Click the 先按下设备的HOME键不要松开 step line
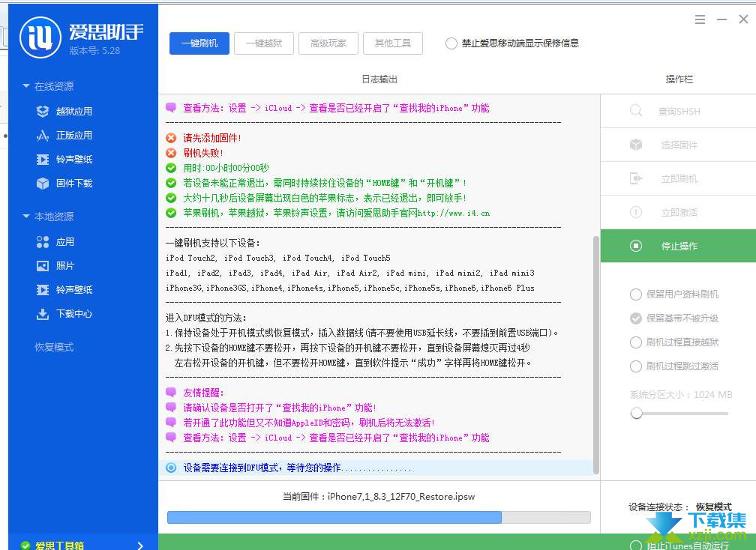 pos(348,348)
